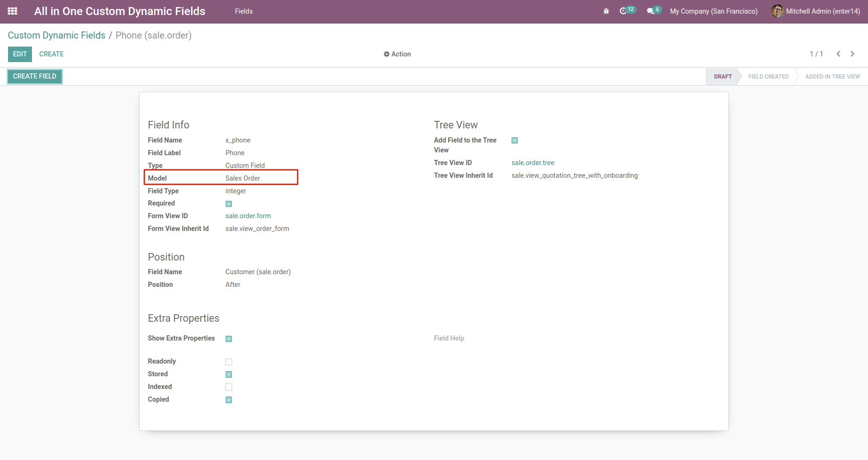Open the Action dropdown menu
868x460 pixels.
pos(397,54)
